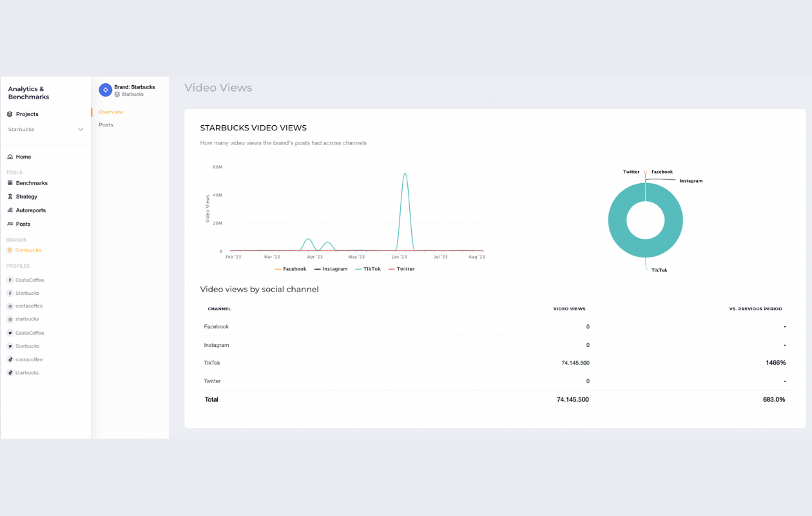Open the Starbucks project selector
This screenshot has height=516, width=812.
(x=46, y=130)
